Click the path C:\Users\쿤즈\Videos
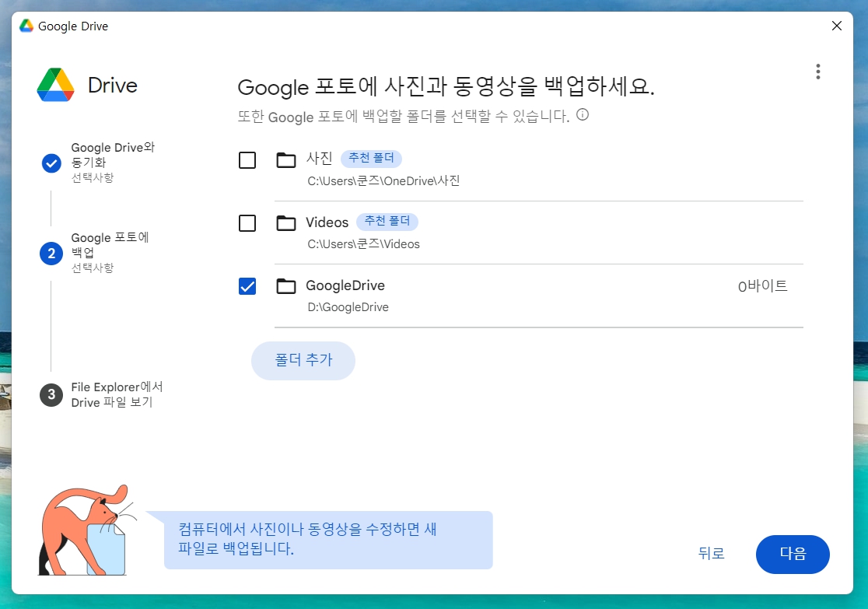This screenshot has height=609, width=868. pos(364,244)
